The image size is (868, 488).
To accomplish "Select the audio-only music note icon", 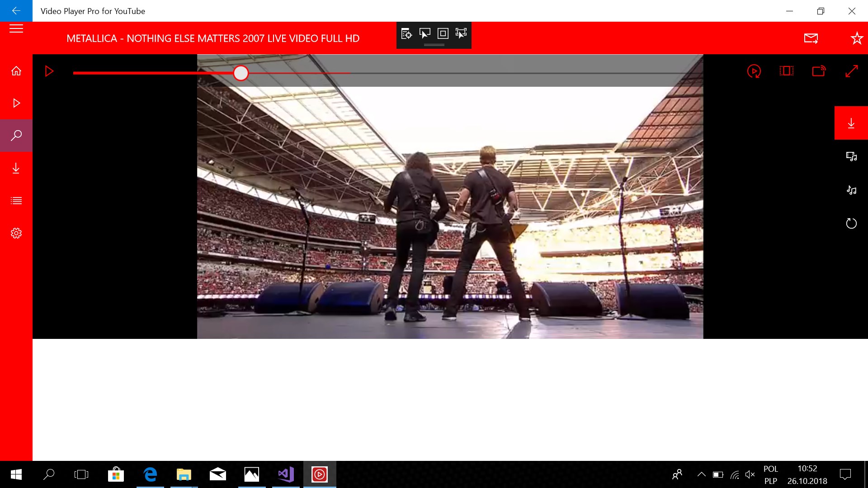I will pos(851,190).
